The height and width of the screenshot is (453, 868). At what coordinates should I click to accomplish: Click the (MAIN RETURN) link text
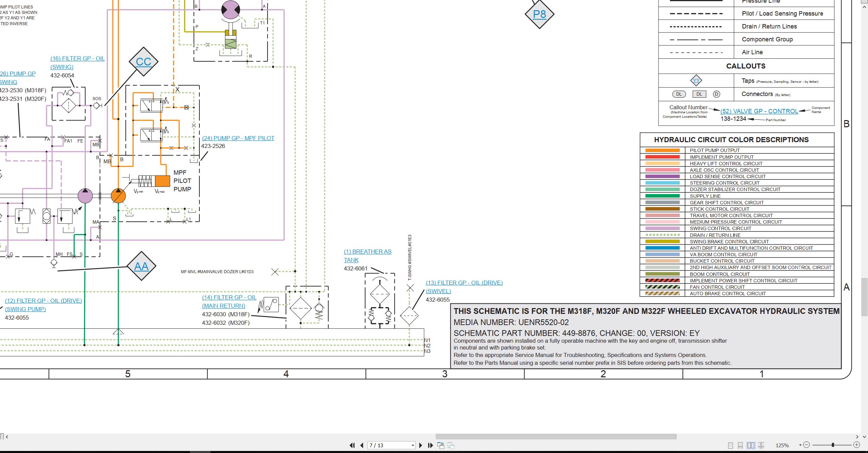(x=223, y=306)
